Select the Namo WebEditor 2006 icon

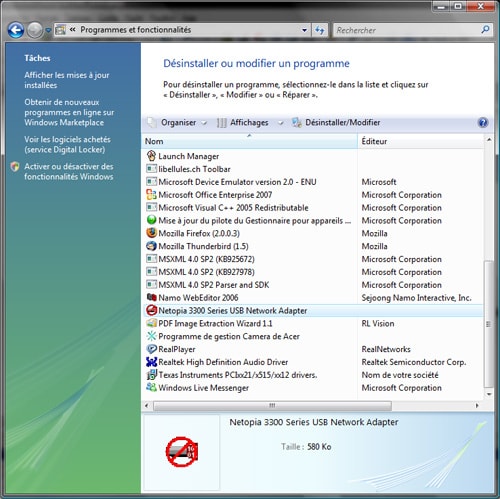151,297
